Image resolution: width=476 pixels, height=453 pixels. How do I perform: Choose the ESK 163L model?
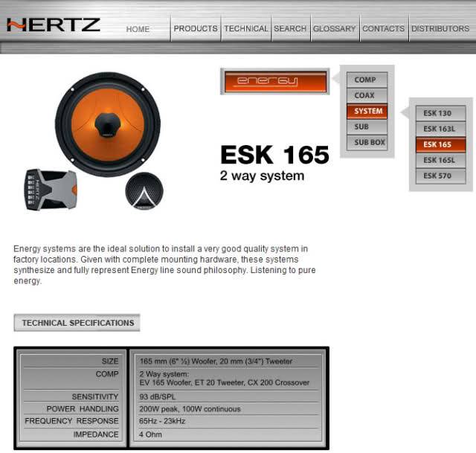440,129
